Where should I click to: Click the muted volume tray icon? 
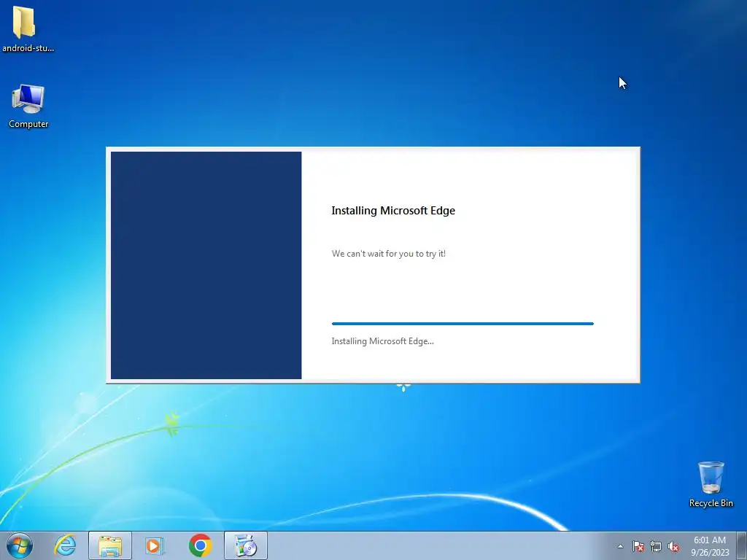point(673,546)
